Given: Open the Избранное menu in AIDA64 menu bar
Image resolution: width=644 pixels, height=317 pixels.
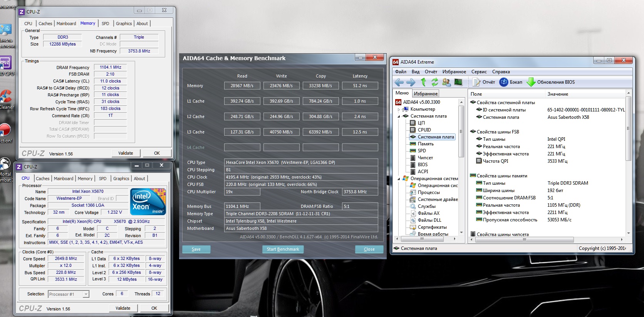Looking at the screenshot, I should pos(454,72).
